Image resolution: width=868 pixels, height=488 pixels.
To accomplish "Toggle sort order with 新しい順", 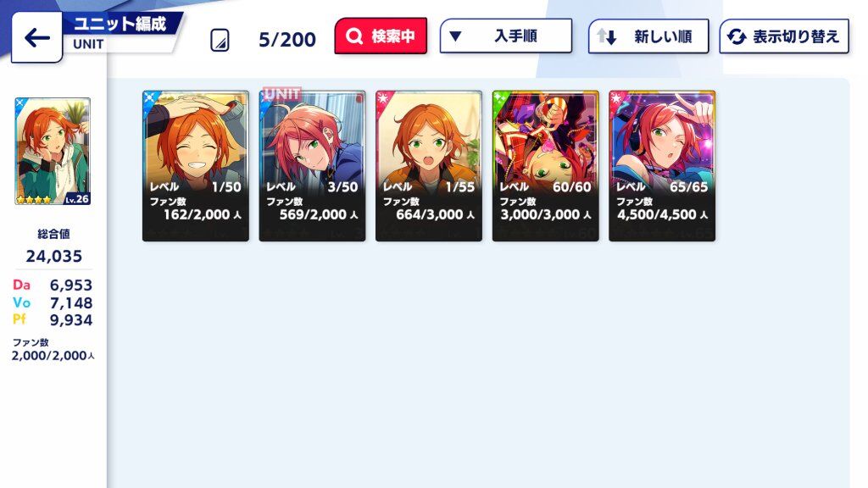I will coord(648,36).
